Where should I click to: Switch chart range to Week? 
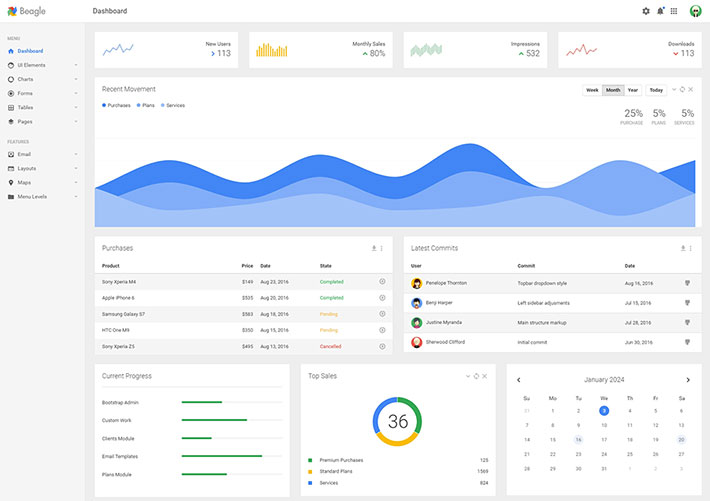592,90
